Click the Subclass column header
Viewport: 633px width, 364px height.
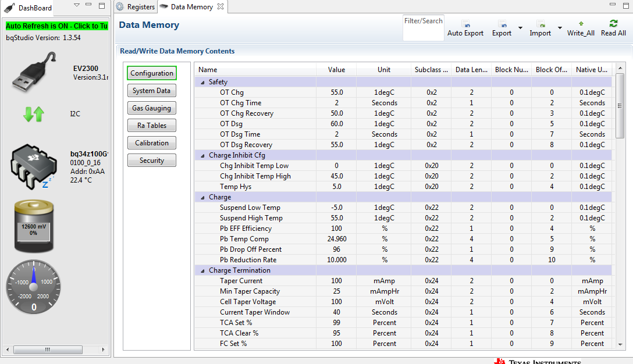[431, 70]
